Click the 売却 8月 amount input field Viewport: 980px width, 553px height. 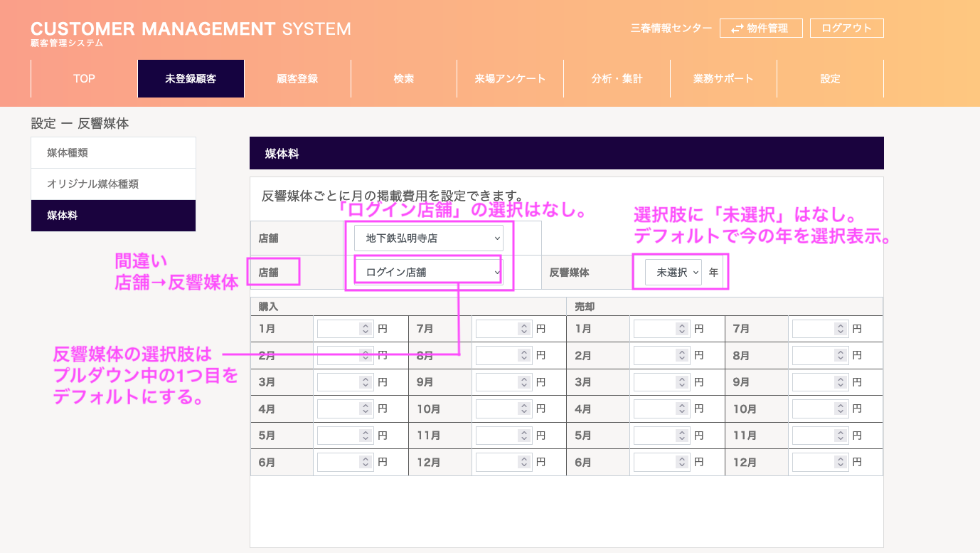click(814, 355)
